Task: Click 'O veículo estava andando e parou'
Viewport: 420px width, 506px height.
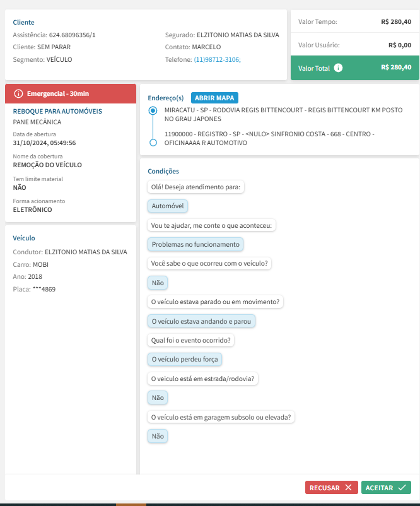Action: pos(201,321)
